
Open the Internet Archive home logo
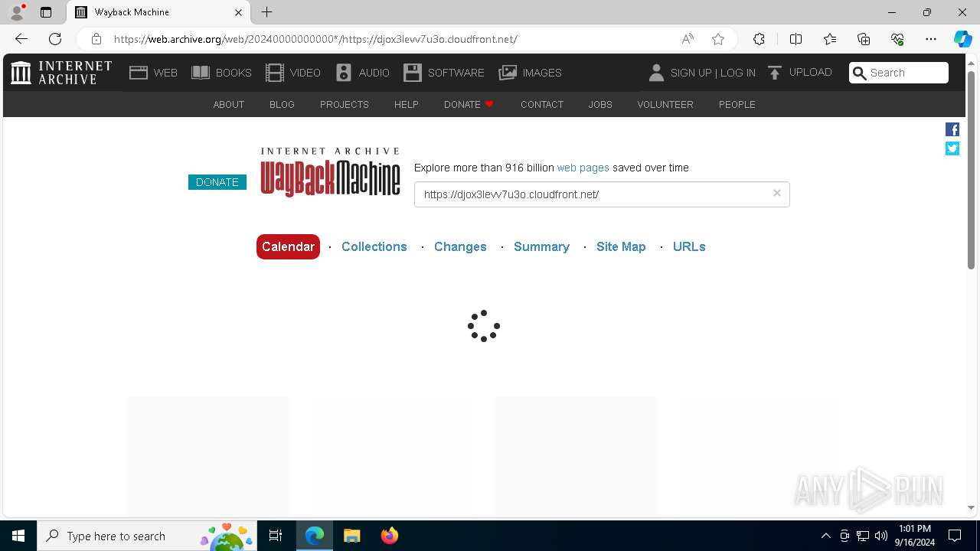(61, 73)
